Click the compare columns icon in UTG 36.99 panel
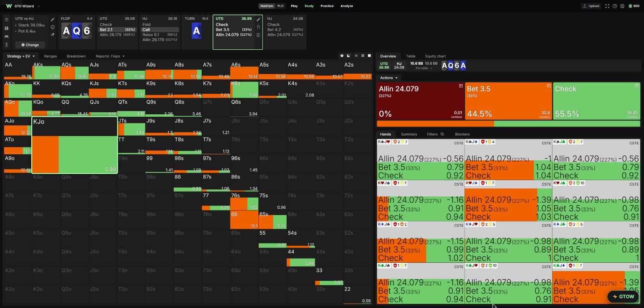This screenshot has width=644, height=308. 258,35
